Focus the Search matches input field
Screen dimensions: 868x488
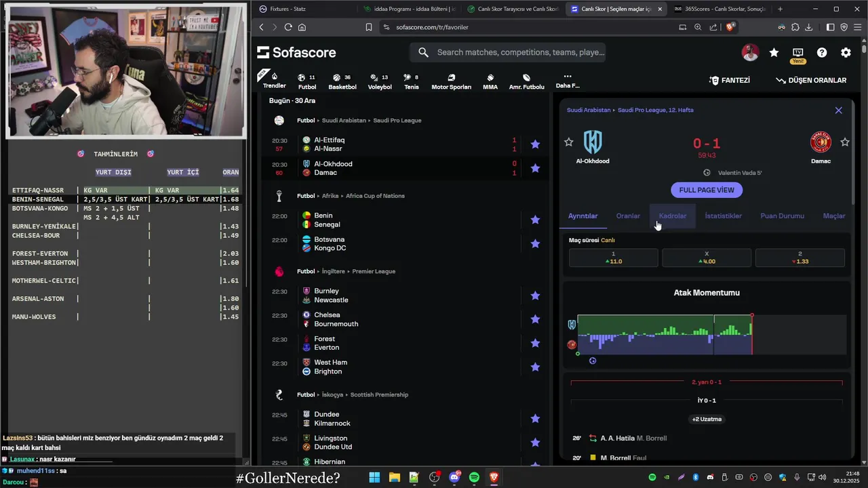pyautogui.click(x=507, y=52)
